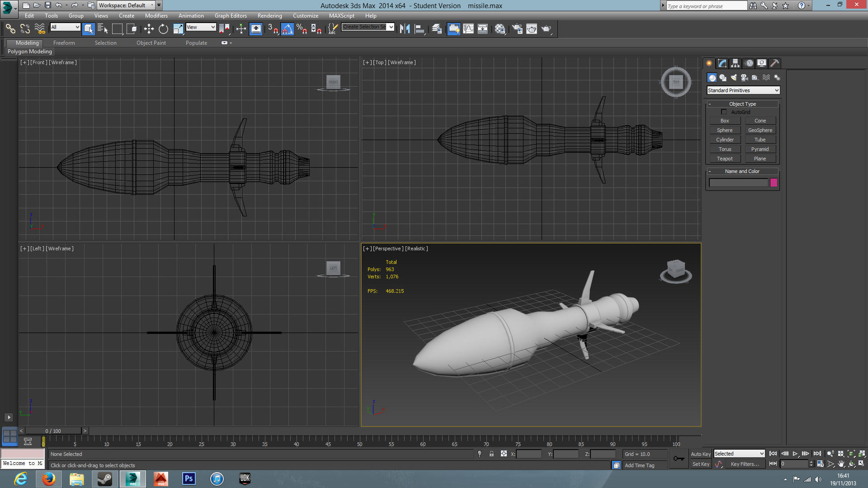Screen dimensions: 868x488
Task: Select the Select and Move tool
Action: coord(149,29)
